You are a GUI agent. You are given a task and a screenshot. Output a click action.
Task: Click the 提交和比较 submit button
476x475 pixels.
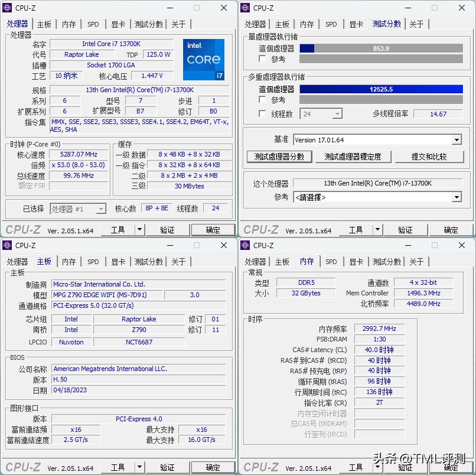tap(429, 157)
